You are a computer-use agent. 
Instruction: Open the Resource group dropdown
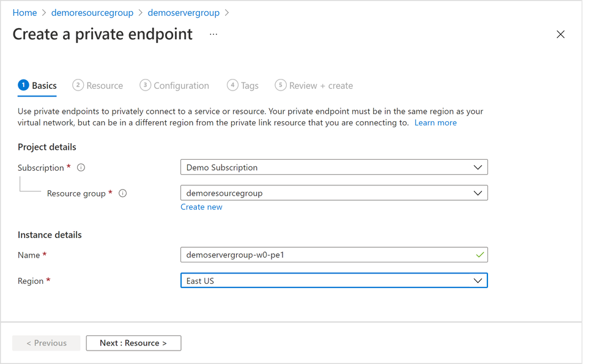334,193
